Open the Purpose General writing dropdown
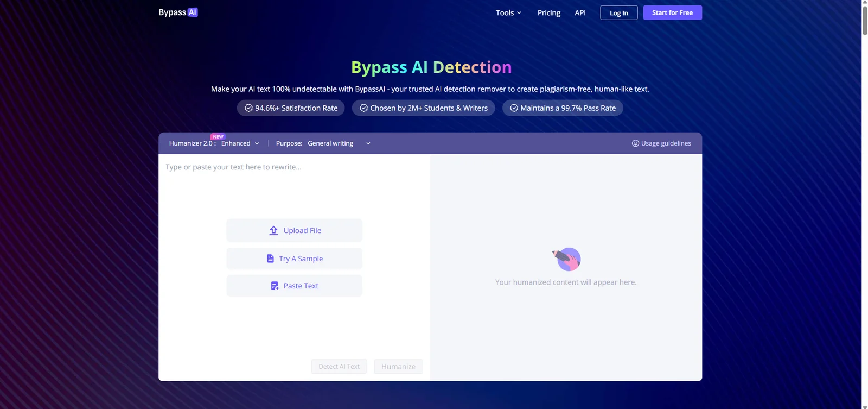 point(339,143)
